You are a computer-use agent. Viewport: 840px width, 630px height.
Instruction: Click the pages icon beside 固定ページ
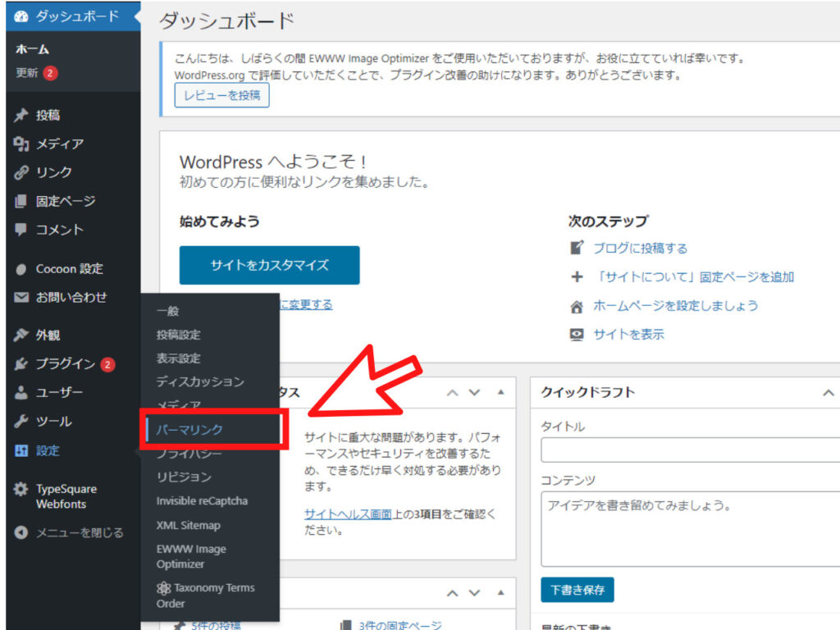pyautogui.click(x=21, y=201)
